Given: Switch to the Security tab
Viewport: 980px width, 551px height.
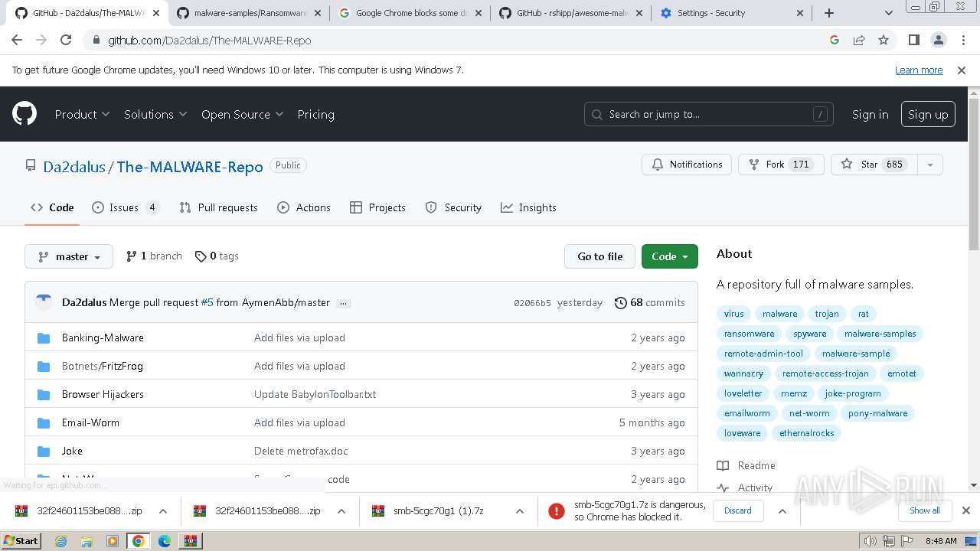Looking at the screenshot, I should pyautogui.click(x=453, y=207).
